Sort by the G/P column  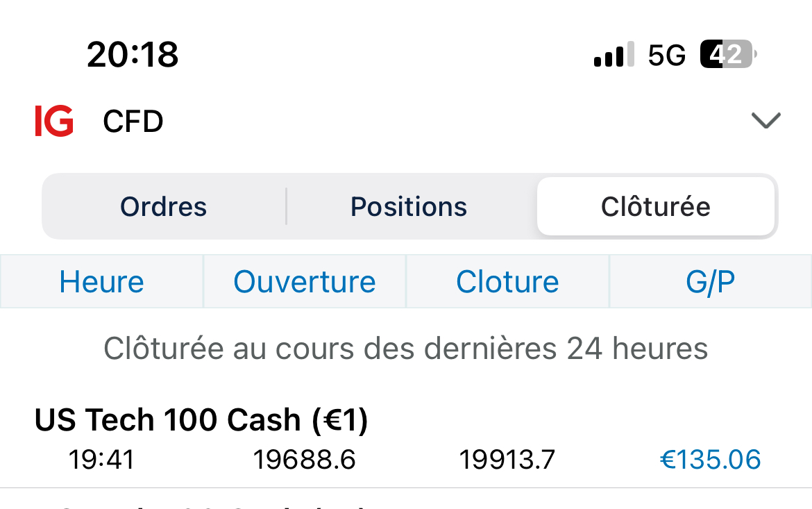710,282
